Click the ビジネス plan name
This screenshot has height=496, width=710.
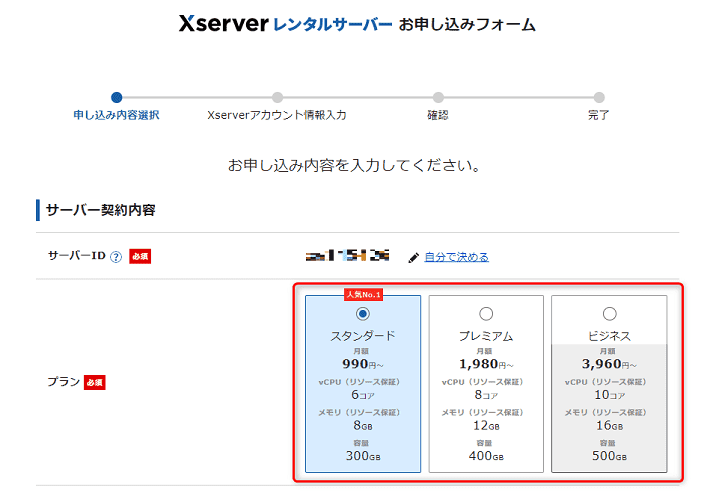(x=609, y=336)
